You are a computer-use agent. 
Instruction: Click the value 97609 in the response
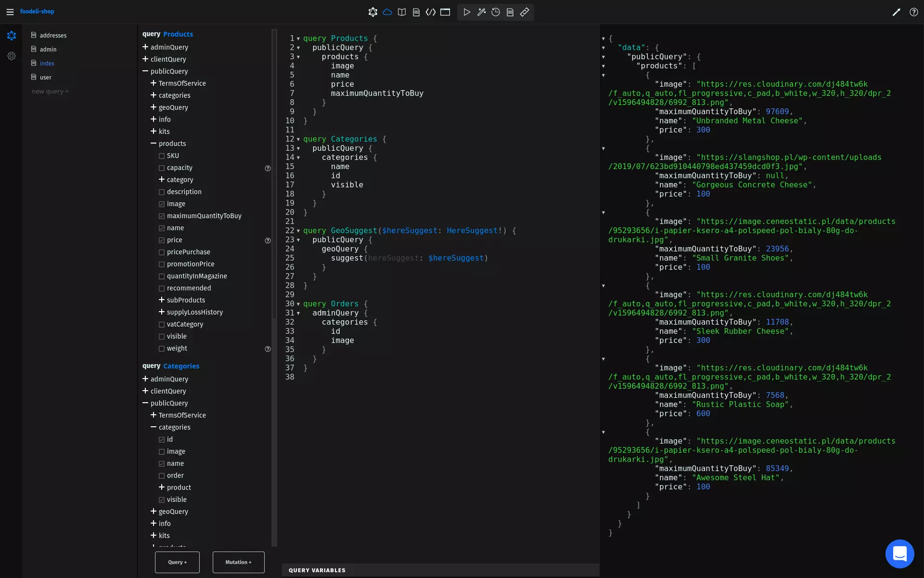click(x=777, y=112)
